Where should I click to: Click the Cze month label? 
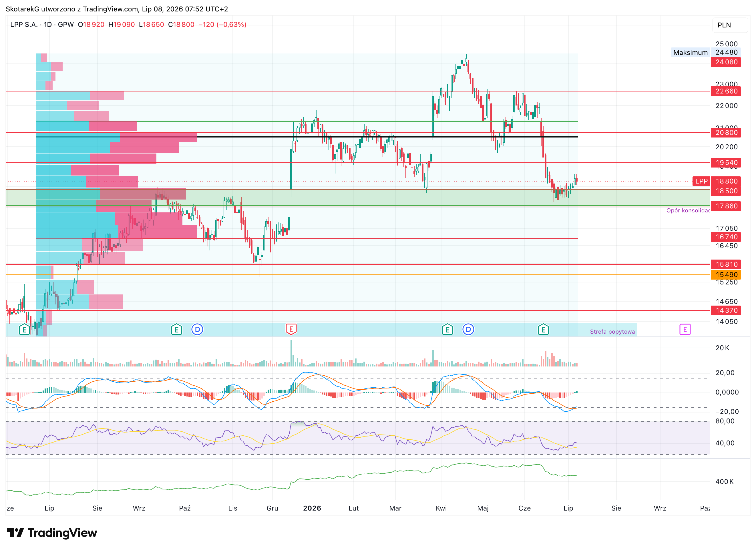pyautogui.click(x=524, y=508)
